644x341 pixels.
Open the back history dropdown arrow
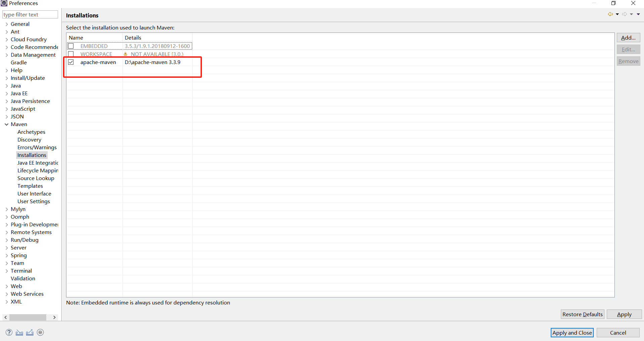pyautogui.click(x=617, y=14)
